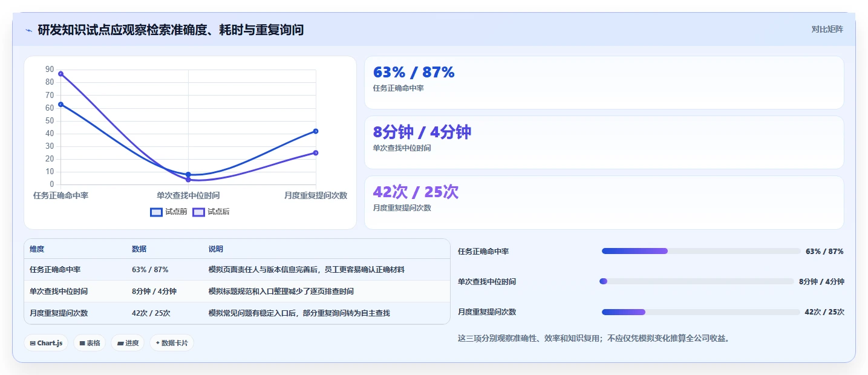The height and width of the screenshot is (375, 868).
Task: Click the 数据卡片 tag chip
Action: (172, 343)
